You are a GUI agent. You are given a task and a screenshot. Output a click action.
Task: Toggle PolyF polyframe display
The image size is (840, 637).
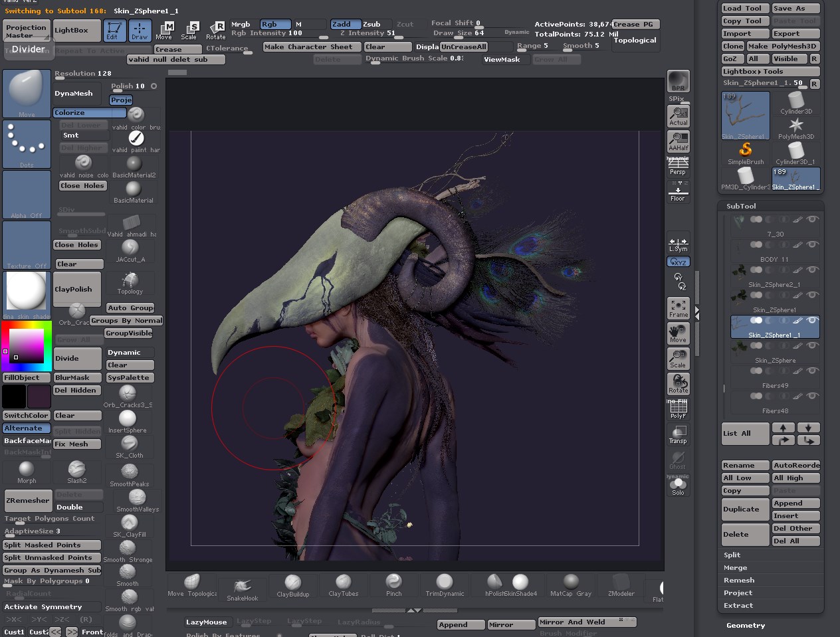pos(678,409)
